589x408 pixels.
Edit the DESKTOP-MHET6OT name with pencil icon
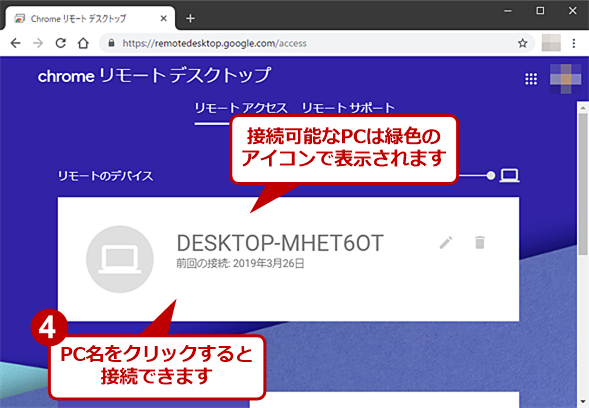pos(446,243)
